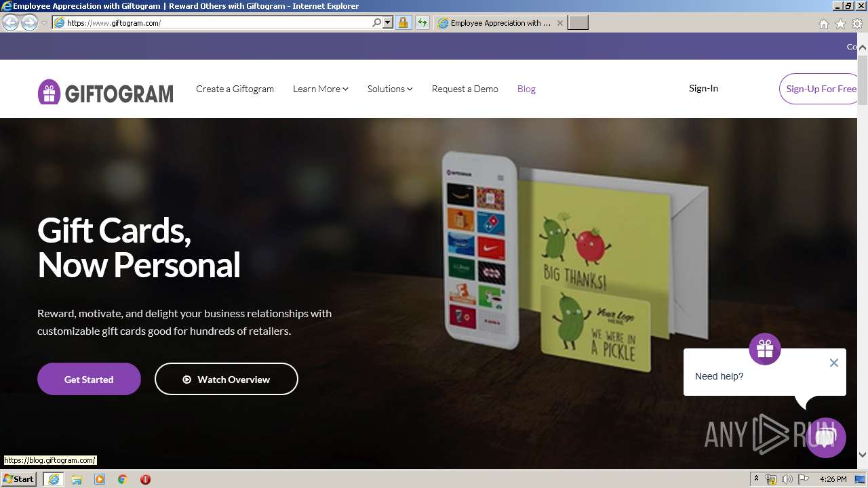868x488 pixels.
Task: Close the Employee Appreciation tab
Action: pos(559,22)
